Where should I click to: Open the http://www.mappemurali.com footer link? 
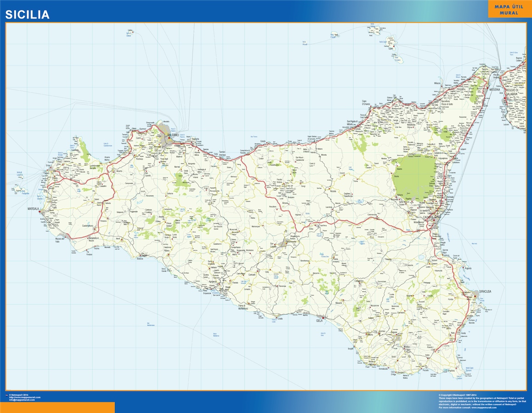point(25,397)
